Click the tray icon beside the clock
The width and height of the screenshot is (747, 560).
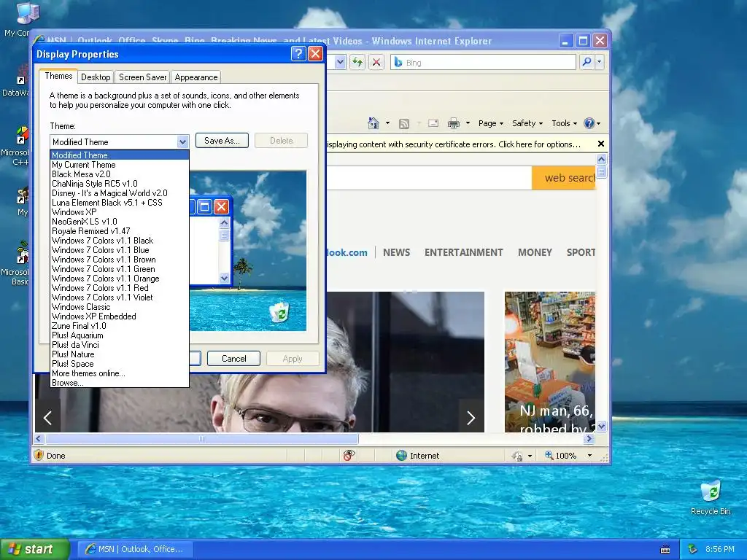693,549
